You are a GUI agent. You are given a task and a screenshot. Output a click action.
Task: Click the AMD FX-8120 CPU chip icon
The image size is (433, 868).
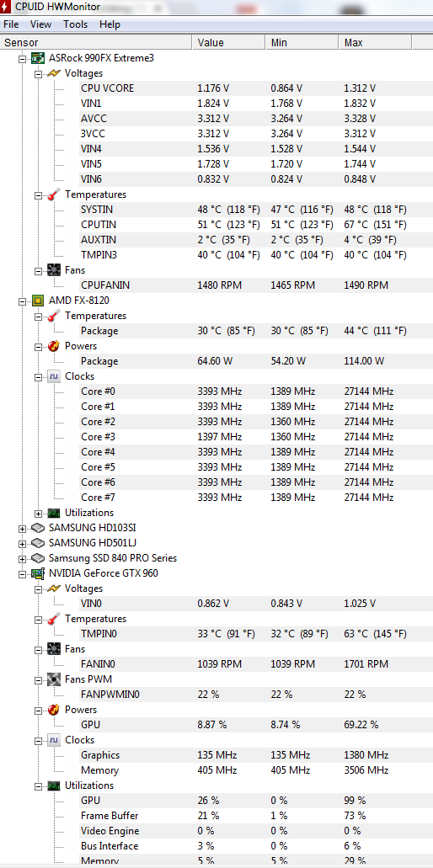38,301
